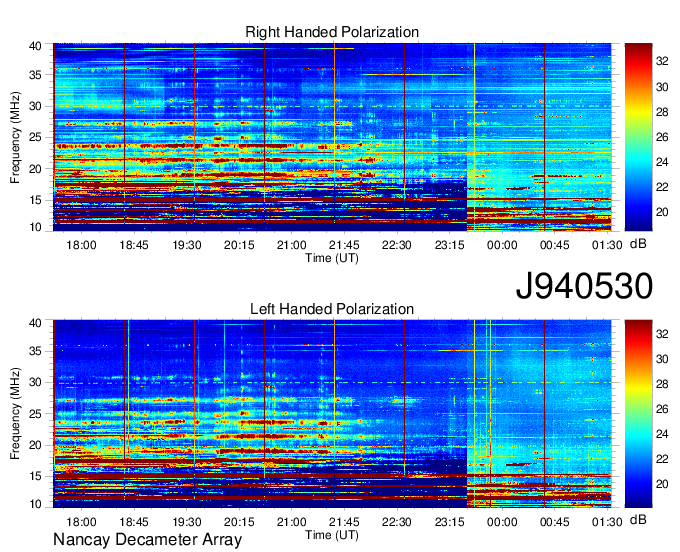Click the bottom plot's Time (UT) label

point(332,535)
